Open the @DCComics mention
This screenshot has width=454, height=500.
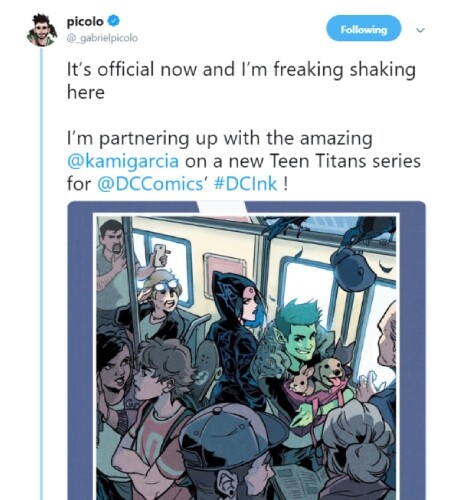[x=152, y=184]
